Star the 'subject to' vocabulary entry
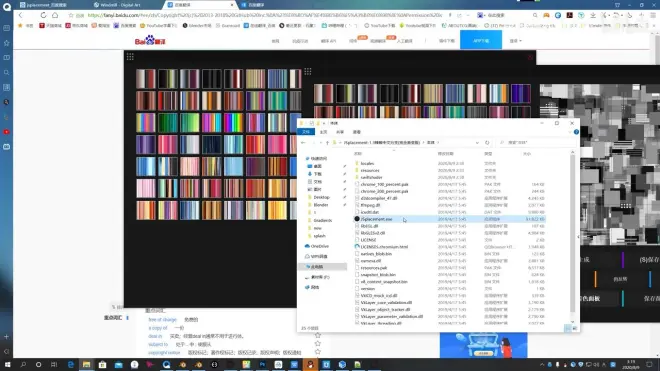This screenshot has width=660, height=371. coord(318,344)
